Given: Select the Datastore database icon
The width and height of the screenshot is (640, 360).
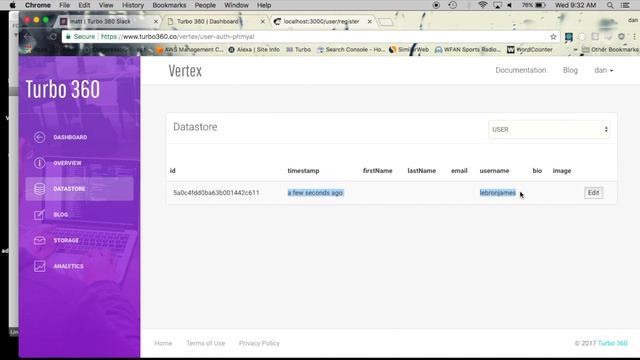Looking at the screenshot, I should (40, 189).
